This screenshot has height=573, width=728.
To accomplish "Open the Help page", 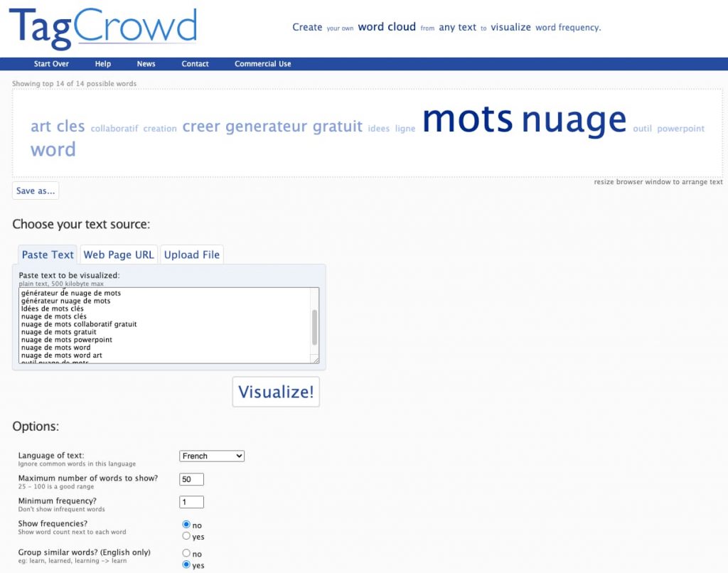I will pos(102,63).
